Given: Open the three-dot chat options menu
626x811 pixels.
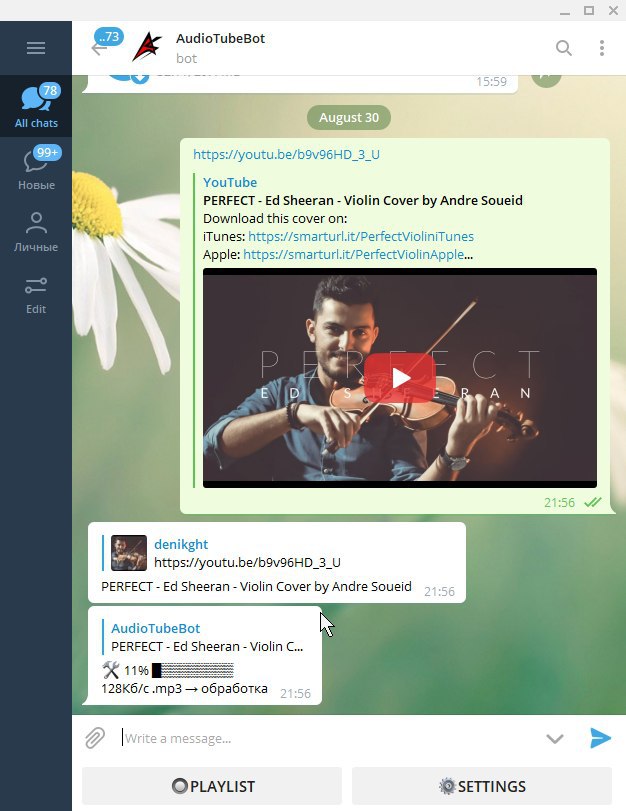Looking at the screenshot, I should [x=602, y=48].
